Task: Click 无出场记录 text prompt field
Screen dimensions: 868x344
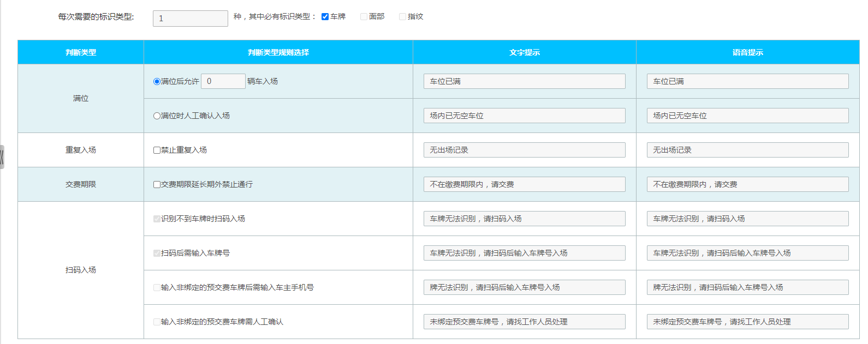Action: tap(524, 150)
